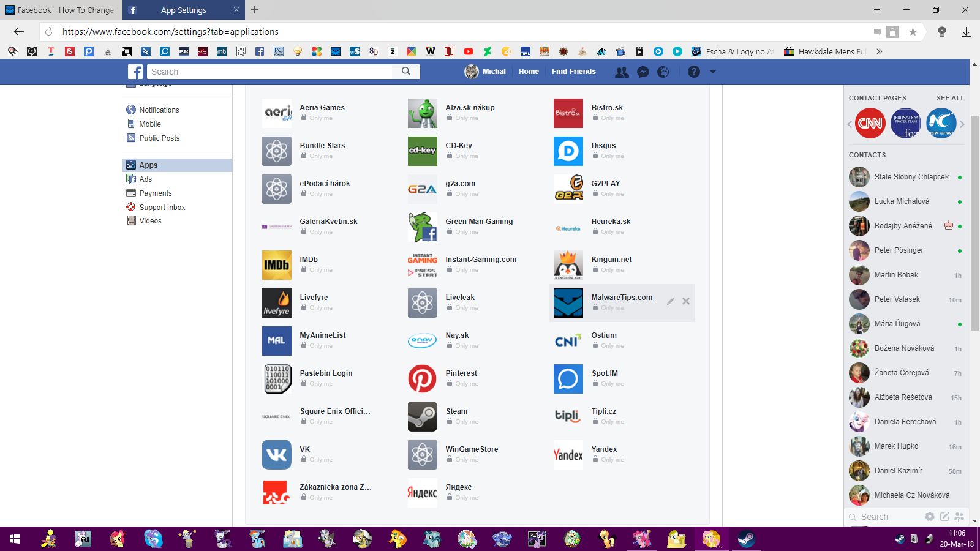This screenshot has height=551, width=980.
Task: Select Apps in settings sidebar
Action: tap(178, 165)
